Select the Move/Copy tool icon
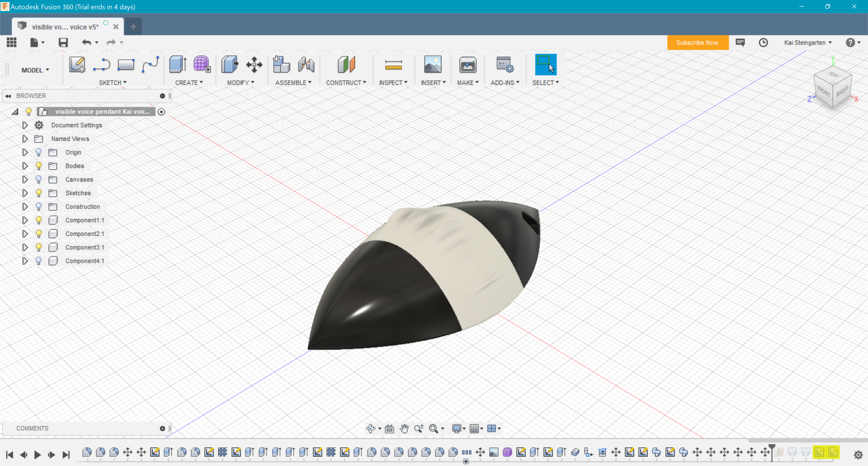The width and height of the screenshot is (868, 466). (254, 64)
